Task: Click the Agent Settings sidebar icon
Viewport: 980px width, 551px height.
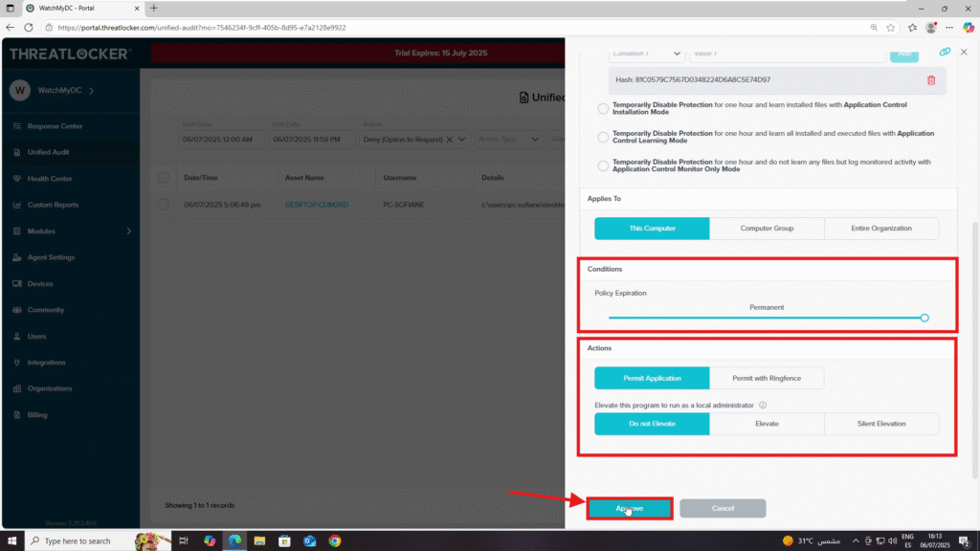Action: click(17, 257)
